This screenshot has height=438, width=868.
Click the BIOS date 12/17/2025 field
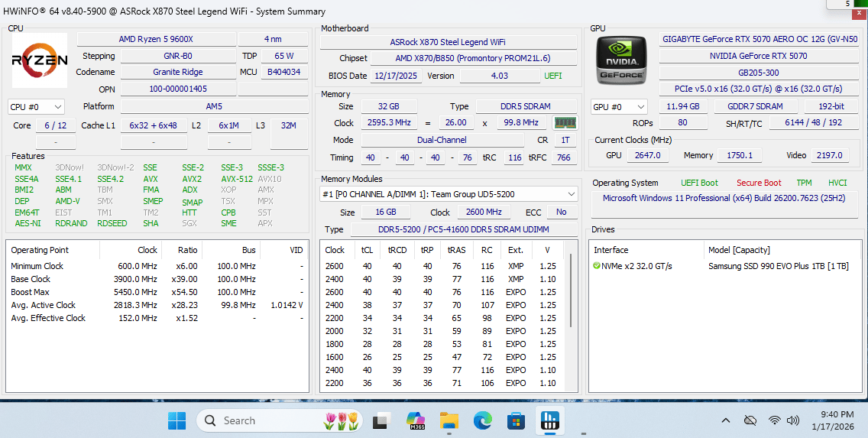[397, 76]
